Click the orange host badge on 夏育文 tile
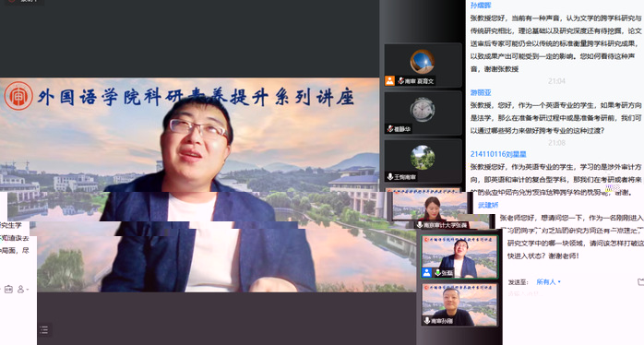 click(x=389, y=81)
